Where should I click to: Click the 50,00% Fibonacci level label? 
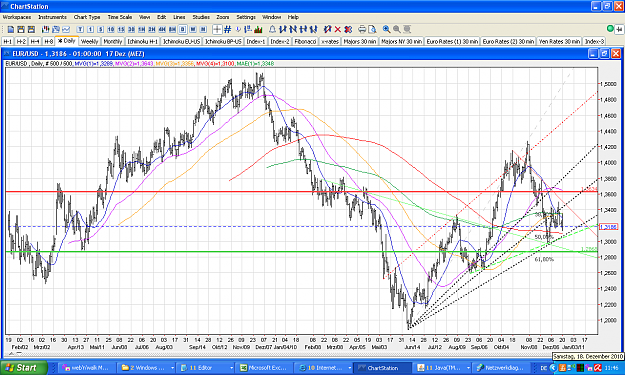point(544,237)
